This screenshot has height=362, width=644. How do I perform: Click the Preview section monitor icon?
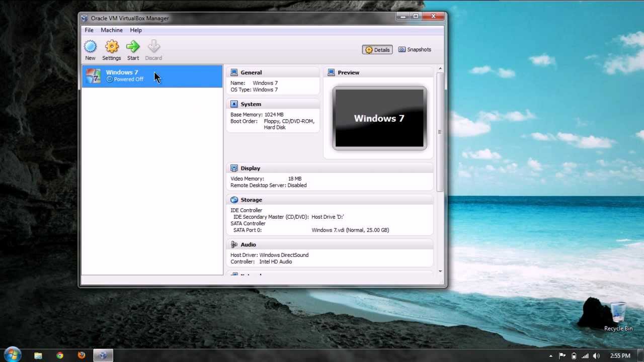point(331,72)
